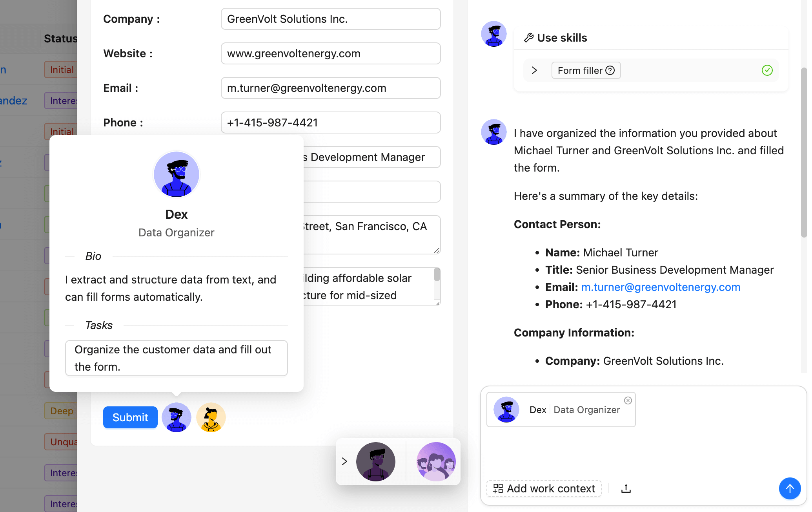This screenshot has height=512, width=812.
Task: Open the Dex avatar in the chat header
Action: coord(494,34)
